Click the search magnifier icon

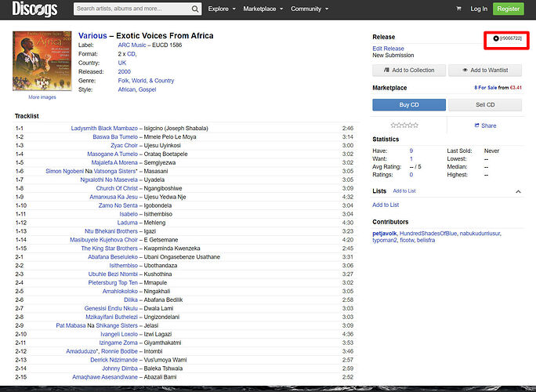pos(195,9)
